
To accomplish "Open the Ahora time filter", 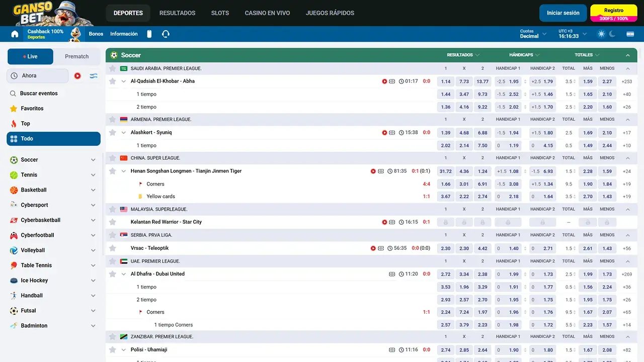I will (x=38, y=76).
